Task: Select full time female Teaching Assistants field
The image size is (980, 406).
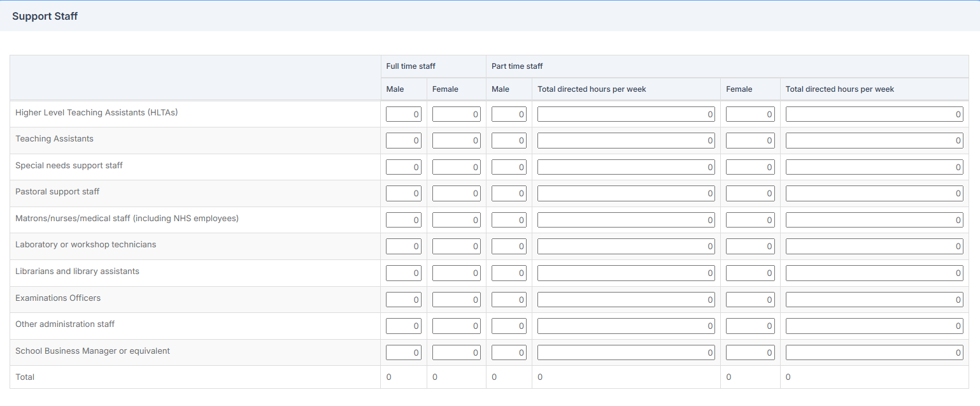Action: 456,140
